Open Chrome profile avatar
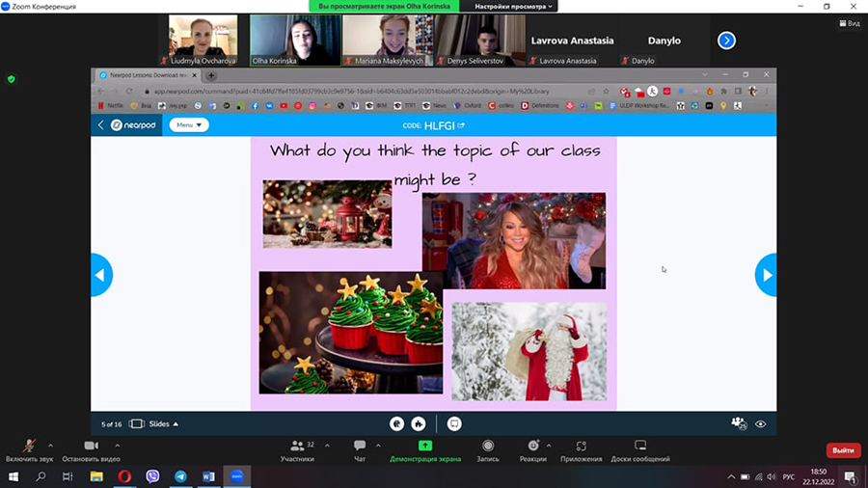Screen dimensions: 868x488 tap(752, 92)
